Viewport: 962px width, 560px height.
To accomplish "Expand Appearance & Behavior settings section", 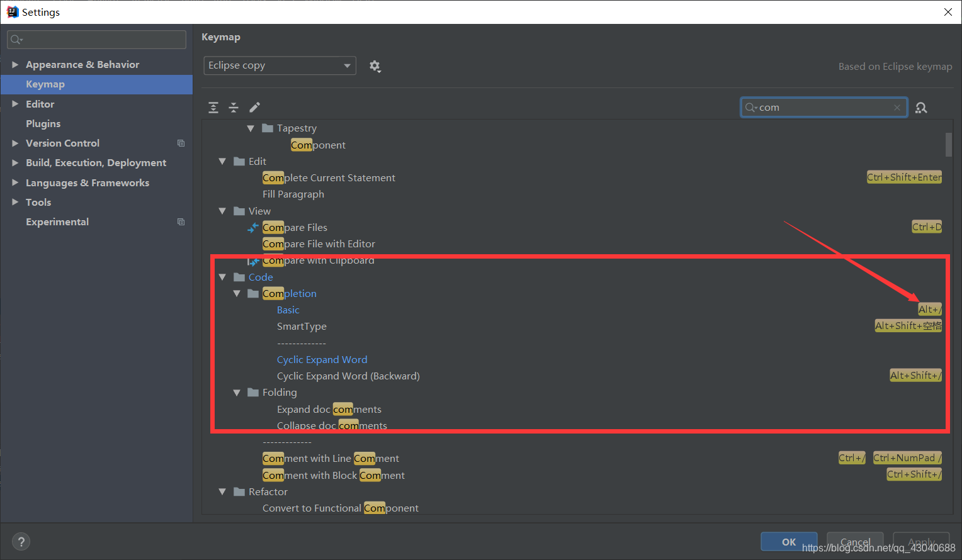I will click(15, 65).
